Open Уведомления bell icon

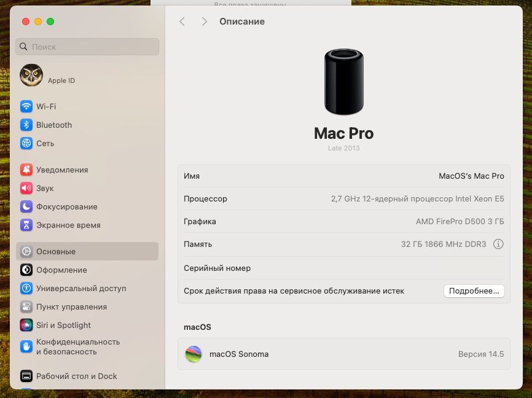tap(26, 170)
